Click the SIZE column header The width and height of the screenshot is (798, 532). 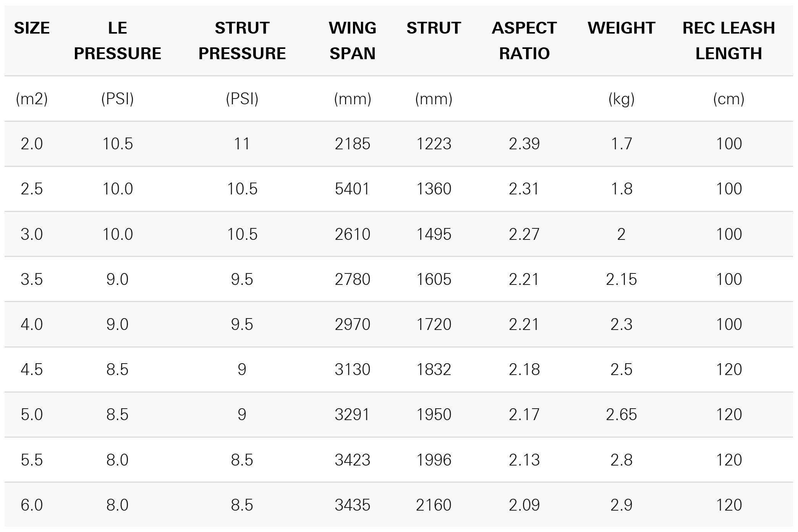[x=32, y=28]
